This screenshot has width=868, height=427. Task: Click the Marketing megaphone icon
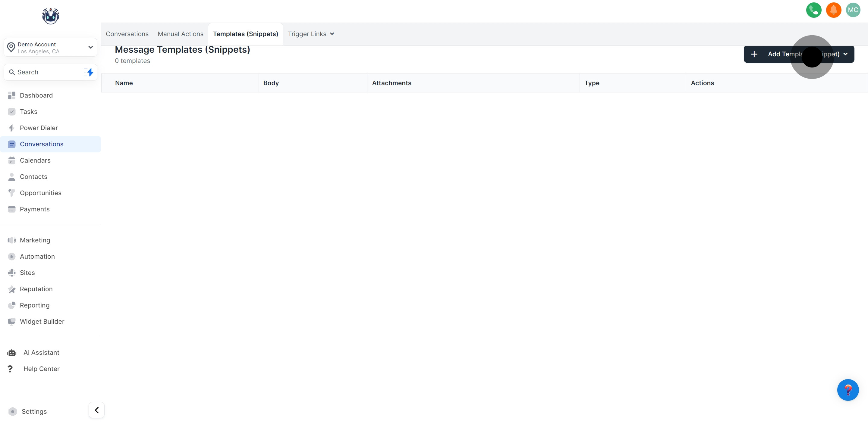tap(12, 240)
